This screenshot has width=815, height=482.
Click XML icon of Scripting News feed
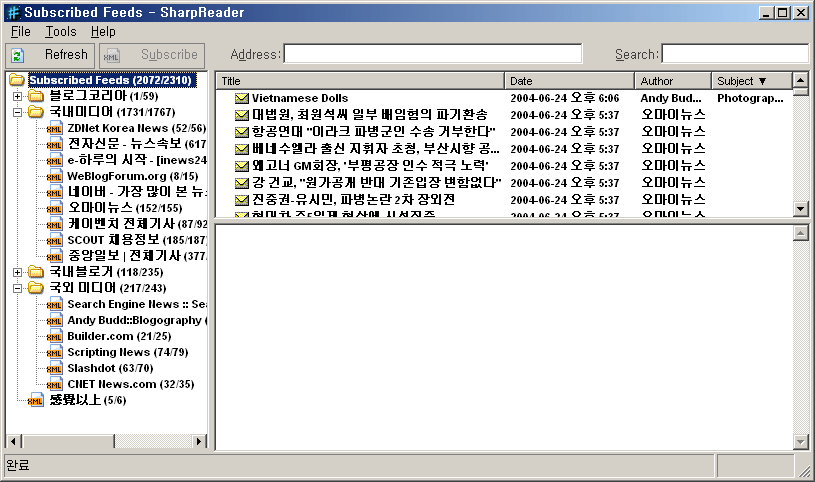[54, 353]
